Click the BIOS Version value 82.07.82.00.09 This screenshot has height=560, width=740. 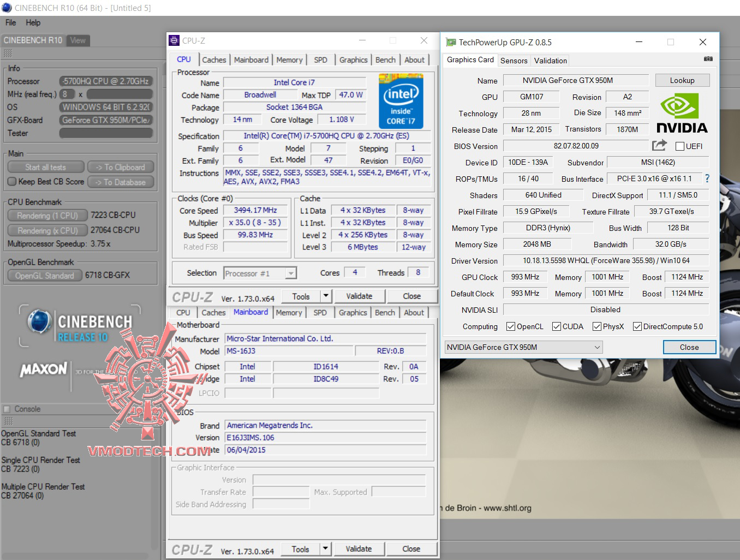coord(576,146)
